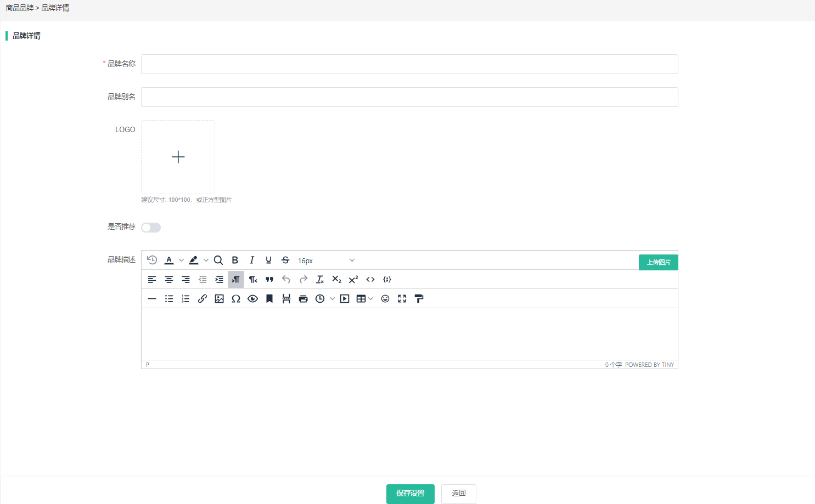Apply strikethrough text formatting
This screenshot has width=815, height=504.
pos(285,261)
